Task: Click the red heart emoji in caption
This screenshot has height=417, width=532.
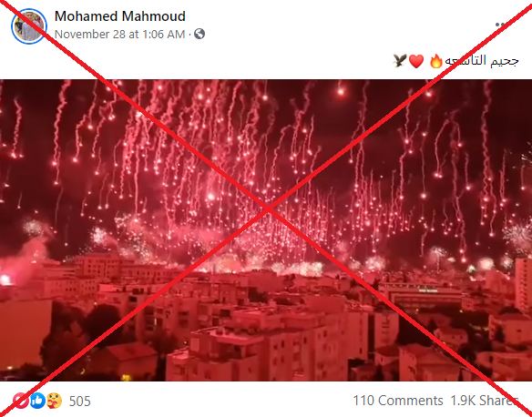Action: coord(416,61)
